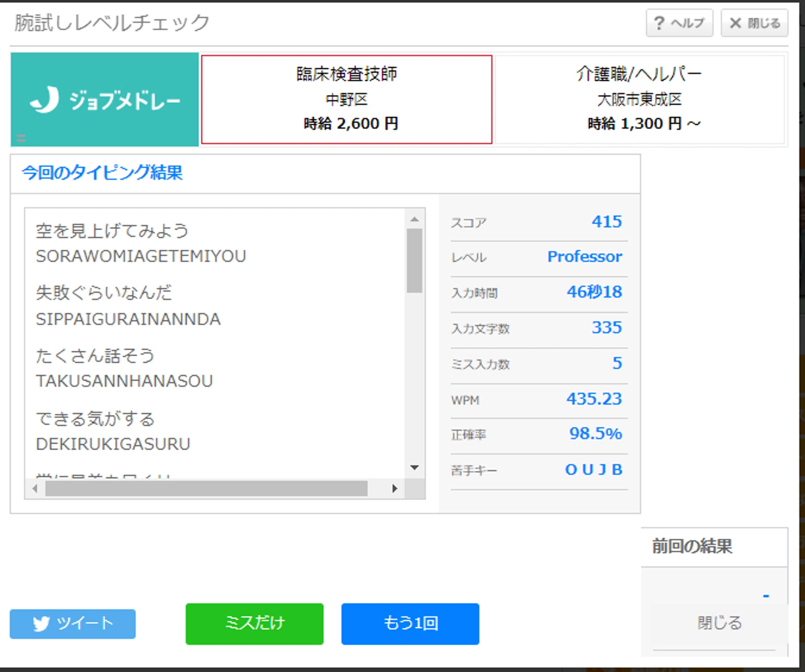Screen dimensions: 805x672
Task: Click the text TAKUSANNHANASOU
Action: [124, 381]
